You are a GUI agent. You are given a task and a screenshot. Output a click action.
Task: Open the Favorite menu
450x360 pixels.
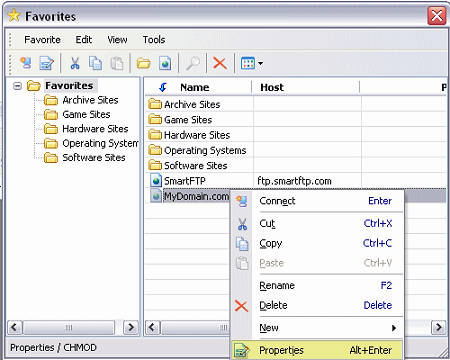42,40
